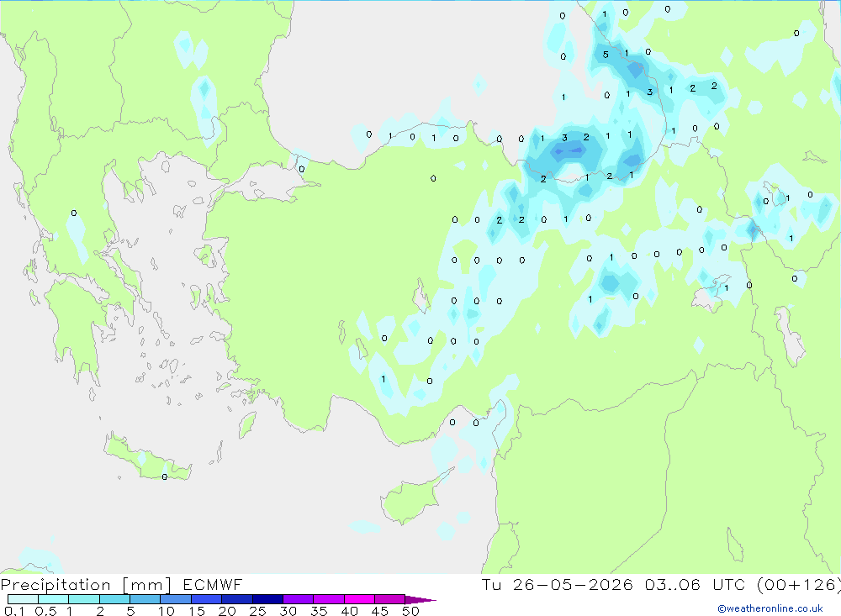Click the 'Precipitation' title word
Viewport: 841px width, 616px height.
[x=56, y=584]
